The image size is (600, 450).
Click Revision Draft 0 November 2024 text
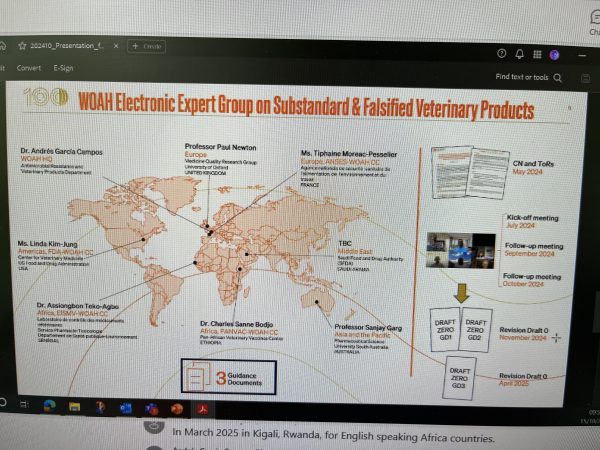(524, 333)
